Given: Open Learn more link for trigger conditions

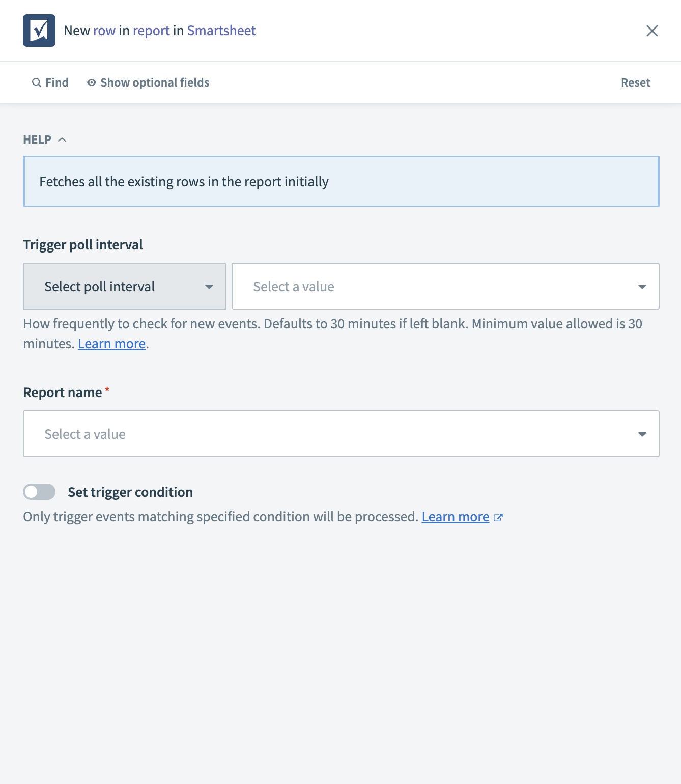Looking at the screenshot, I should [x=455, y=517].
